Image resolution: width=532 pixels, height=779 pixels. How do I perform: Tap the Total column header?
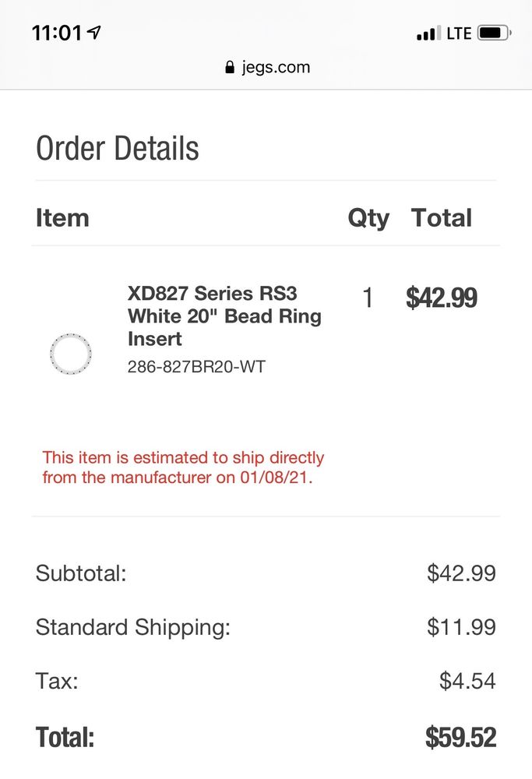[x=442, y=217]
